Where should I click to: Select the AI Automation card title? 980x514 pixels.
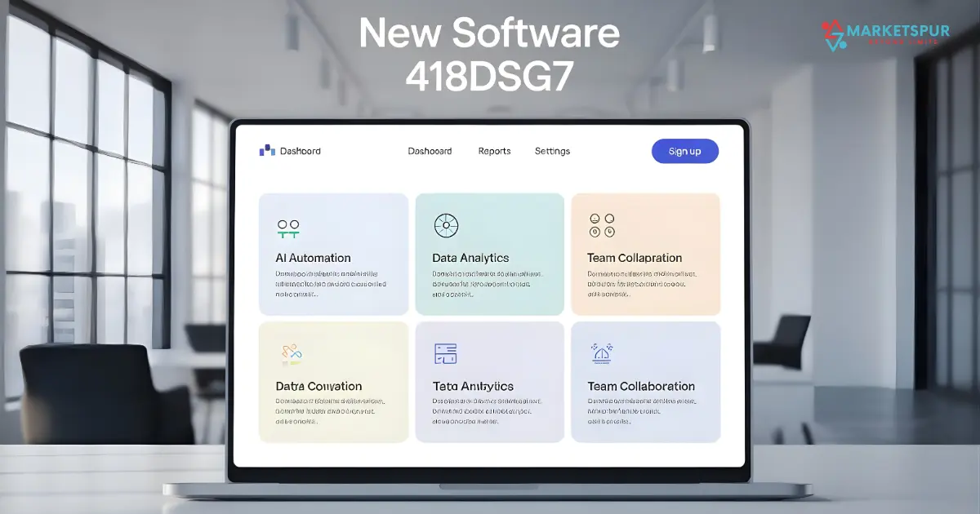tap(314, 258)
